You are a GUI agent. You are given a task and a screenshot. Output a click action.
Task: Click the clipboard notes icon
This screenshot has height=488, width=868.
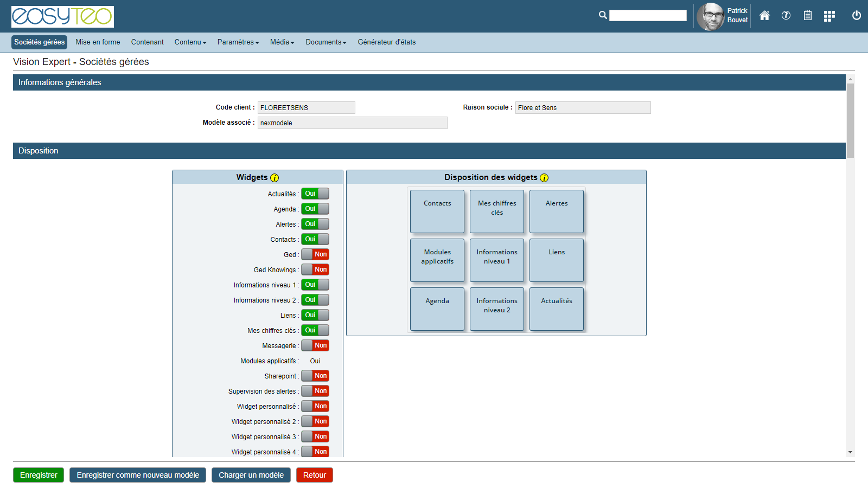point(808,16)
